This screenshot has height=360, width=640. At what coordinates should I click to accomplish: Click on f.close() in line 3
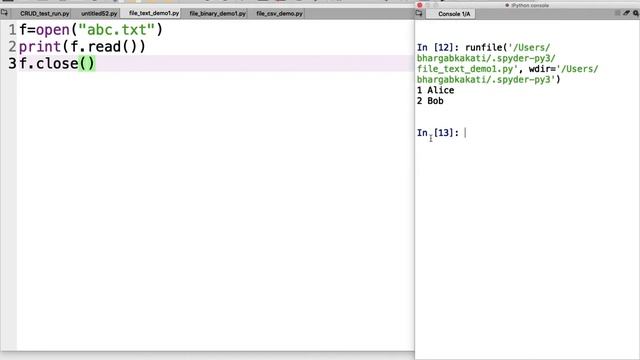point(57,64)
